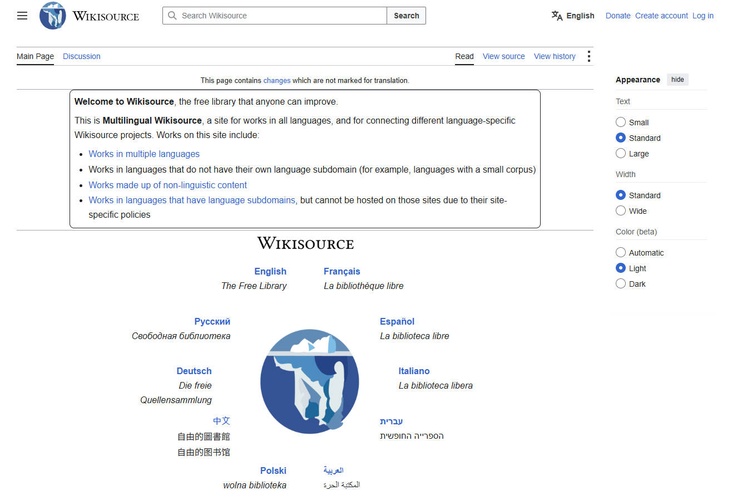Image resolution: width=732 pixels, height=500 pixels.
Task: Click 'wolna biblioteka' text
Action: pos(254,485)
